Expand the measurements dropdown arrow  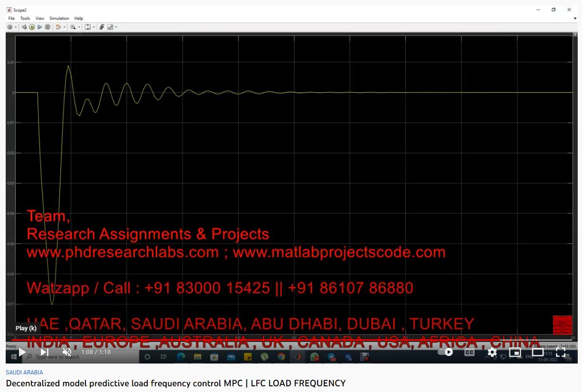pyautogui.click(x=116, y=27)
